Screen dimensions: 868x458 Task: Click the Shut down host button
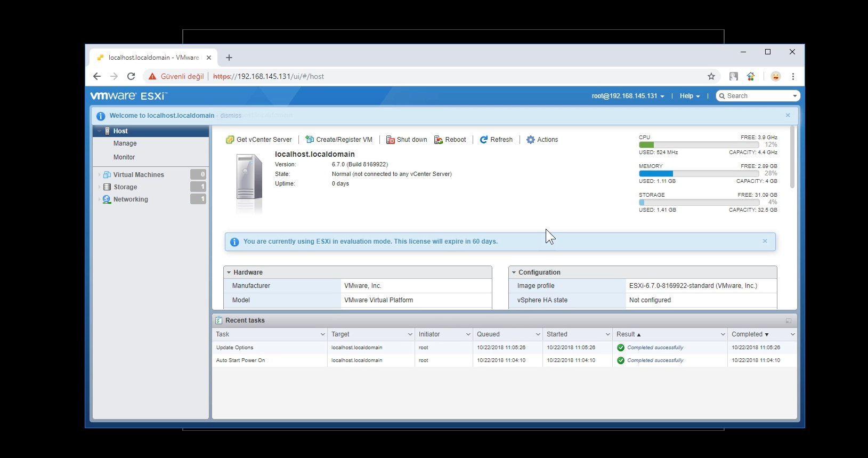pos(407,140)
